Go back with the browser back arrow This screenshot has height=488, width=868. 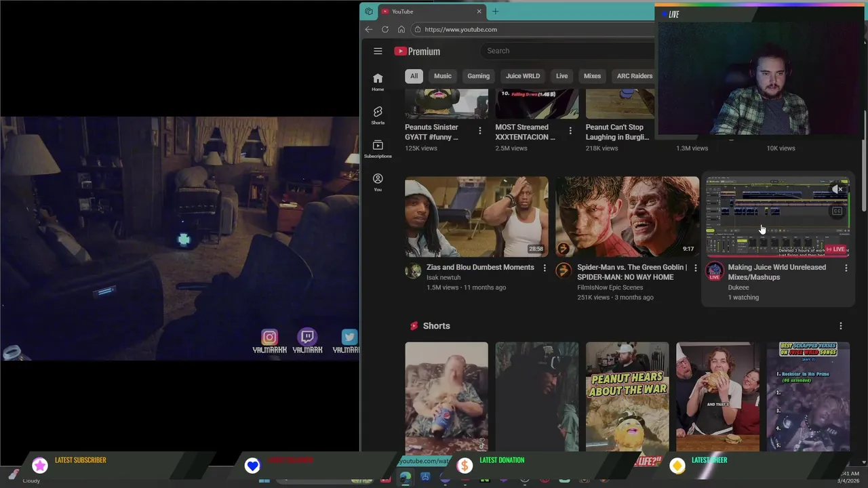coord(368,29)
